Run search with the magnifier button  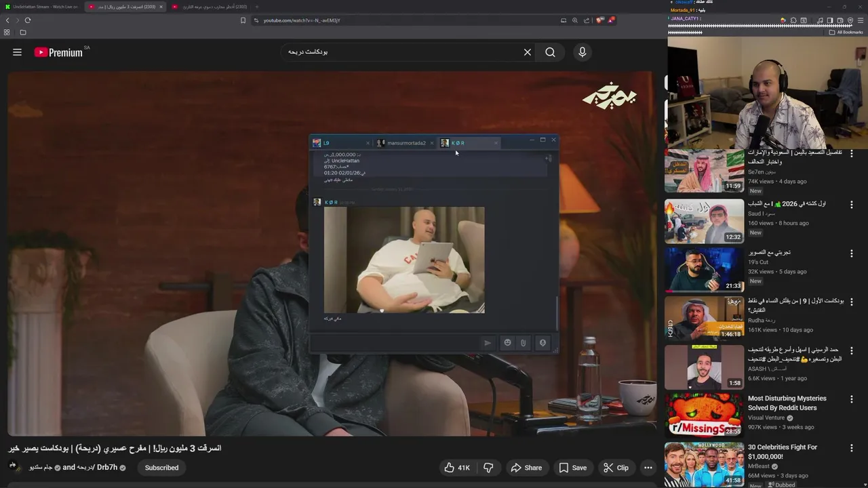tap(550, 52)
